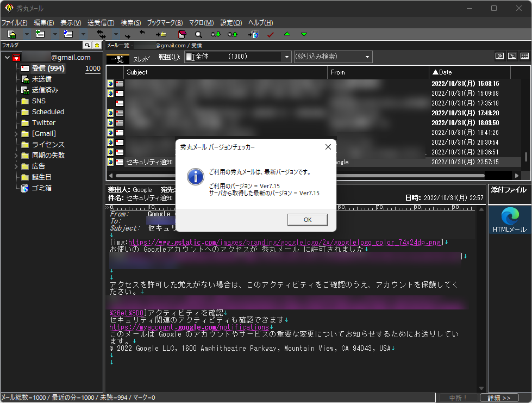Run spell check via the red checkmark icon

tap(270, 34)
